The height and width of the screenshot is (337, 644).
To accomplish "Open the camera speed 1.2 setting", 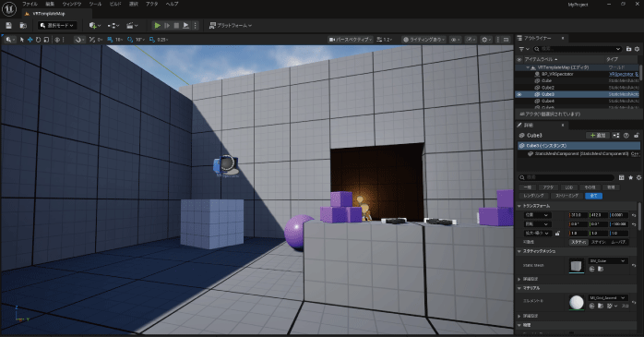I will click(385, 40).
